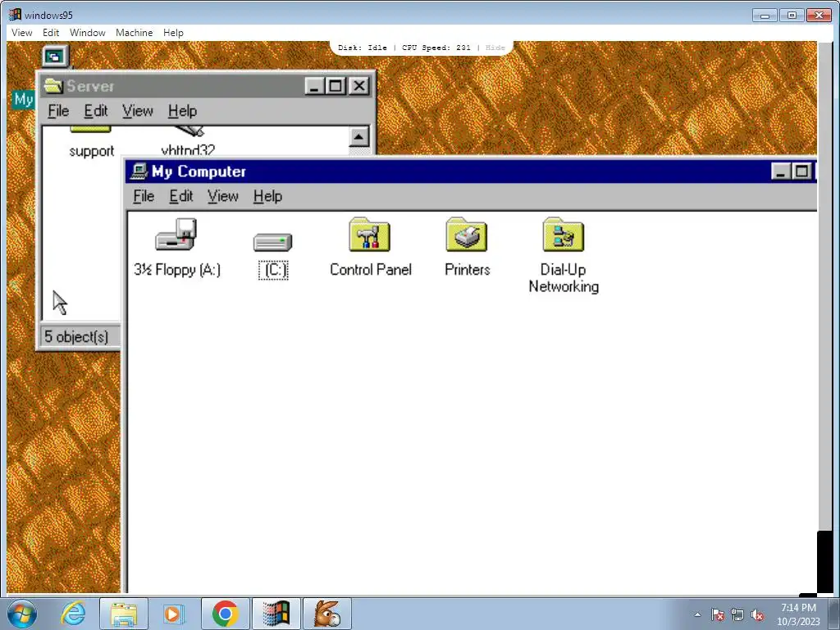Click the My Computer title bar text
The width and height of the screenshot is (840, 630).
[199, 171]
